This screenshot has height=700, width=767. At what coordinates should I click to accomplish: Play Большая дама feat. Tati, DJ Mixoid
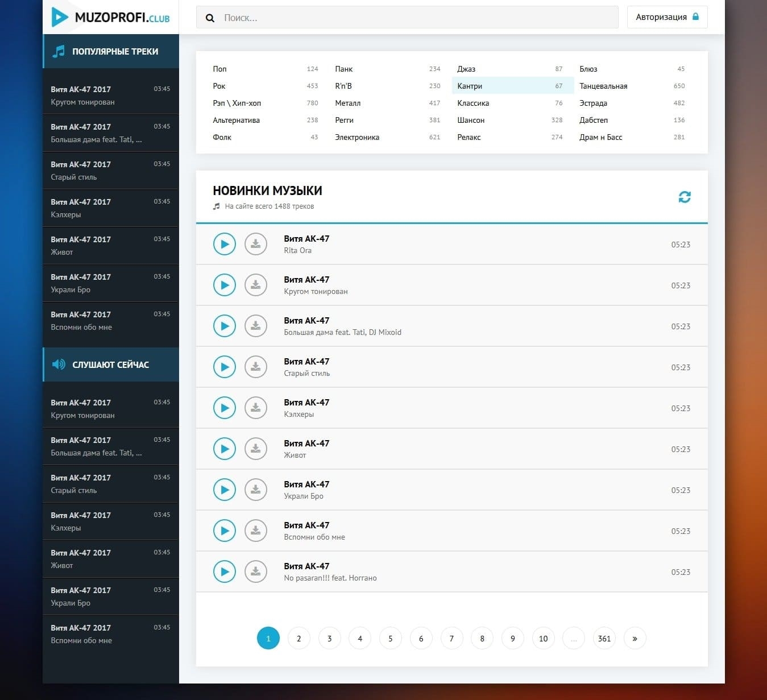(x=225, y=326)
